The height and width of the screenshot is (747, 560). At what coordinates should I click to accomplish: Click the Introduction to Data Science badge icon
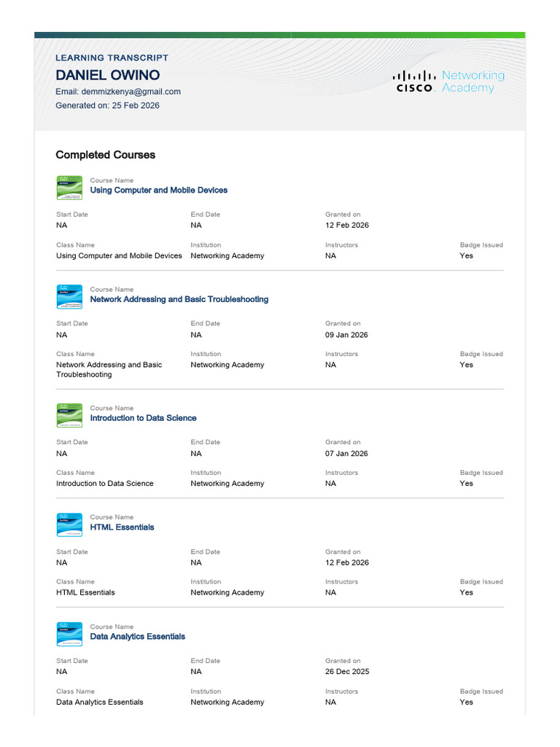(x=69, y=415)
